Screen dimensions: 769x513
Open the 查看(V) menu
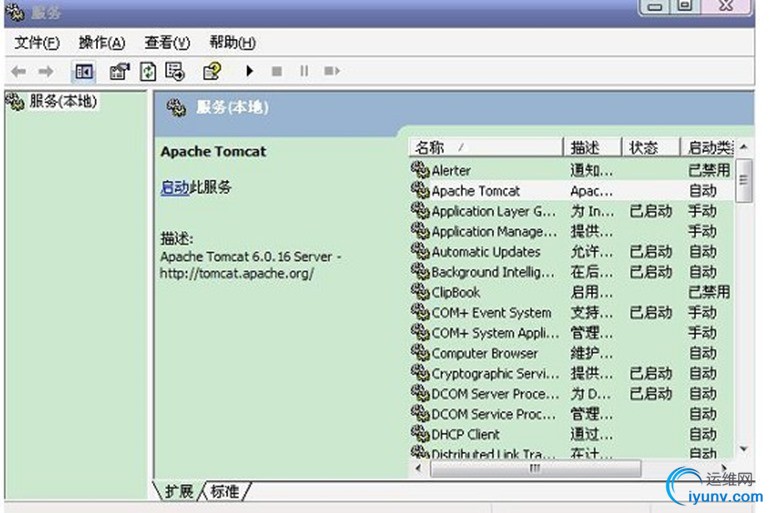[x=167, y=43]
